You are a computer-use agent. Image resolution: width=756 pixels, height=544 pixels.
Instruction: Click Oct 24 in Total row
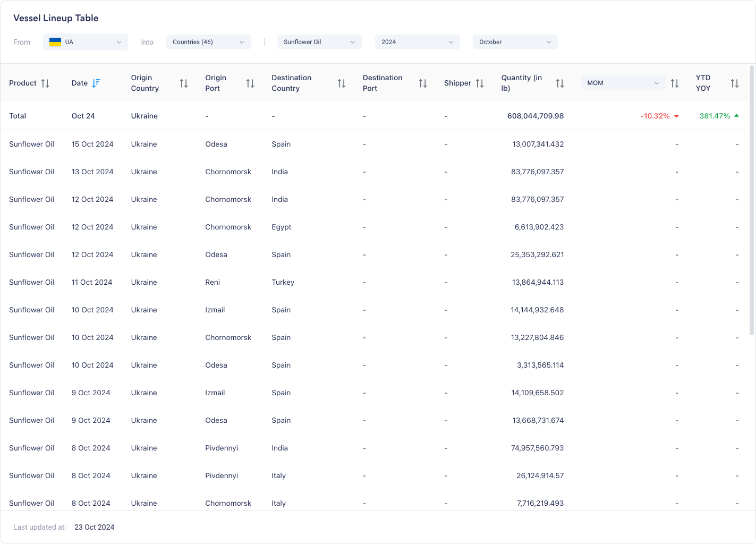coord(83,116)
